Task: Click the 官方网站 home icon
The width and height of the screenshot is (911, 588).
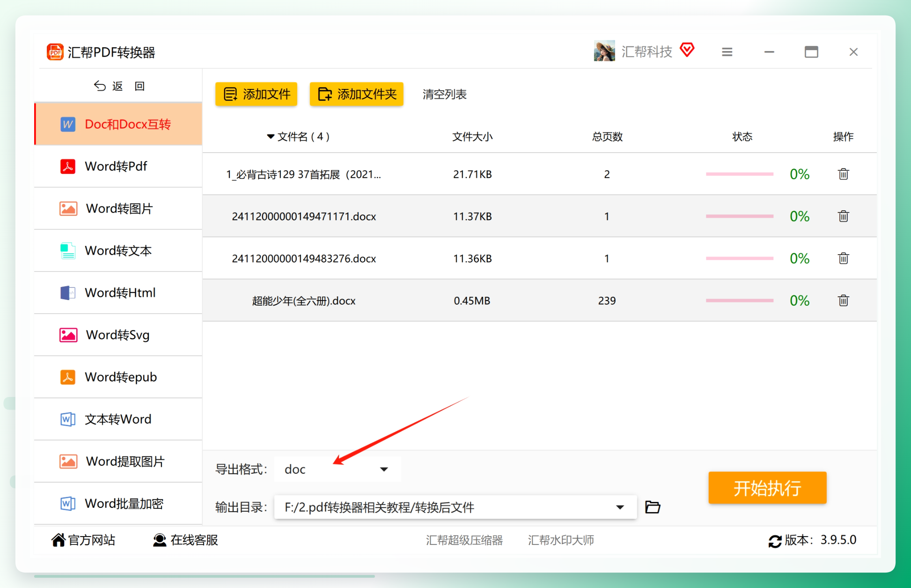Action: pos(59,540)
